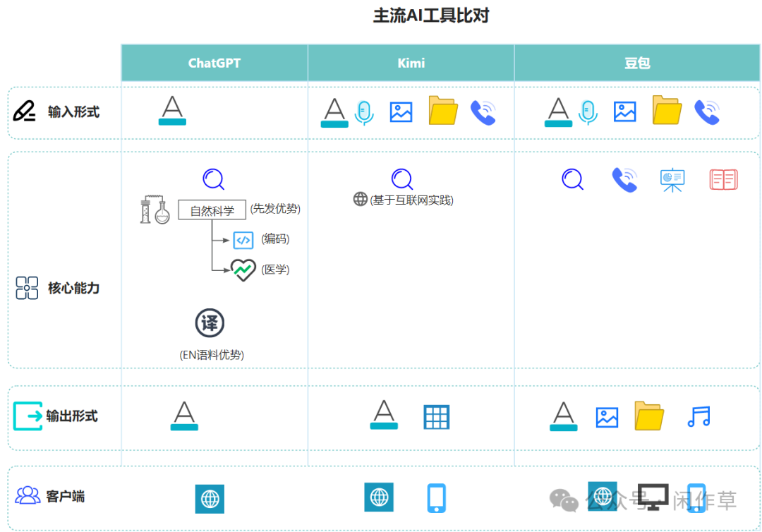The image size is (762, 532).
Task: Click the microphone icon in Kimi's 输入形式 row
Action: pyautogui.click(x=364, y=113)
